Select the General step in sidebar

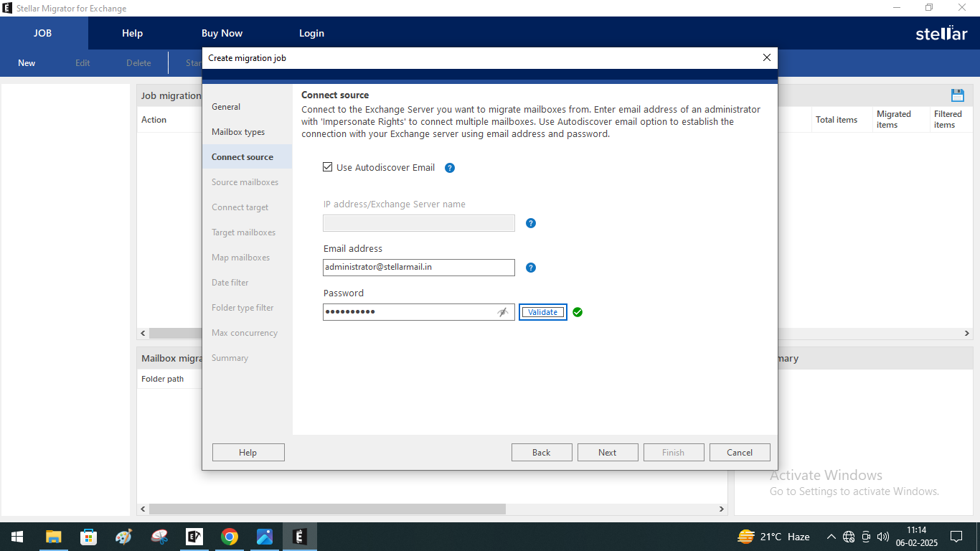226,107
